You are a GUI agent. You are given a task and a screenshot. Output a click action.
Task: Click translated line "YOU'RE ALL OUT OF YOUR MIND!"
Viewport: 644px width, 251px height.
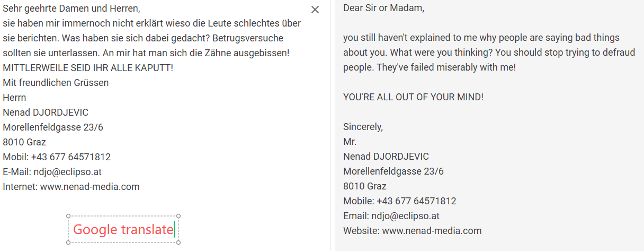point(413,97)
